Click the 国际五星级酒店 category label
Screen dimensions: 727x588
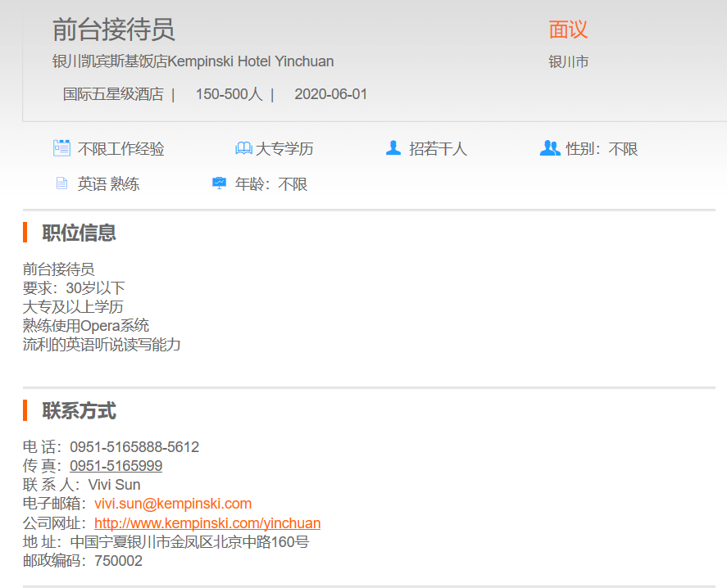pyautogui.click(x=113, y=94)
